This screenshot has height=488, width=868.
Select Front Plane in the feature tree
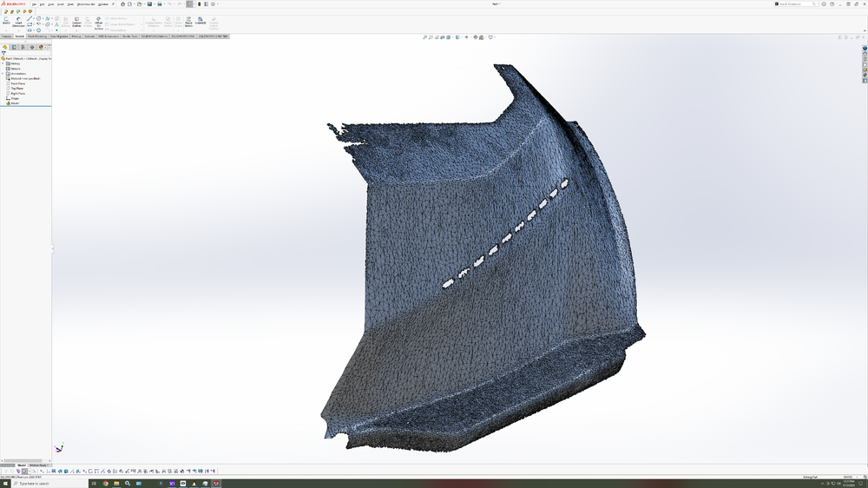tap(17, 83)
